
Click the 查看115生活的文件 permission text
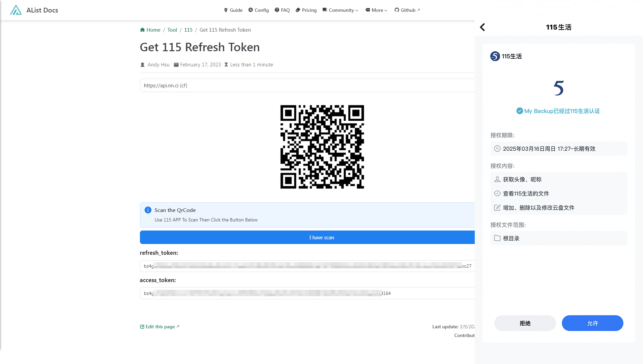526,194
